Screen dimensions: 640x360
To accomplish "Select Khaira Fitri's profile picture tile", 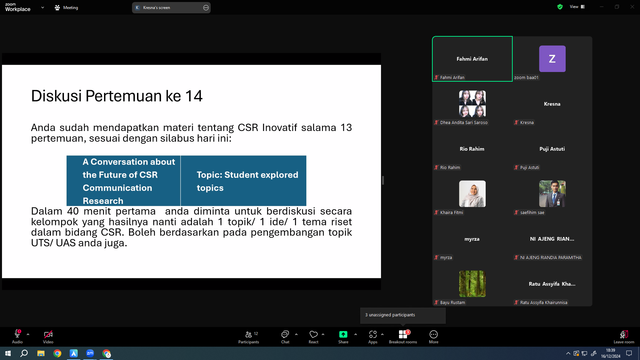I will tap(472, 194).
